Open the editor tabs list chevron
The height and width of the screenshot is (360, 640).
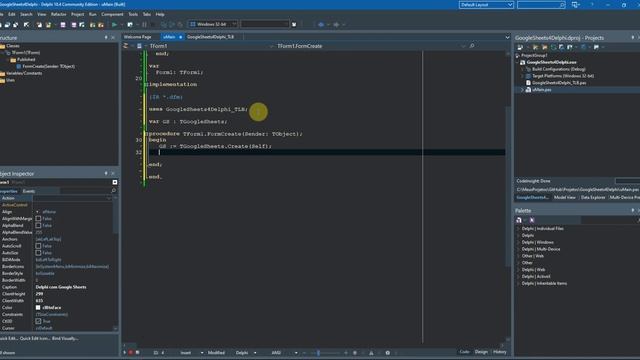(507, 37)
